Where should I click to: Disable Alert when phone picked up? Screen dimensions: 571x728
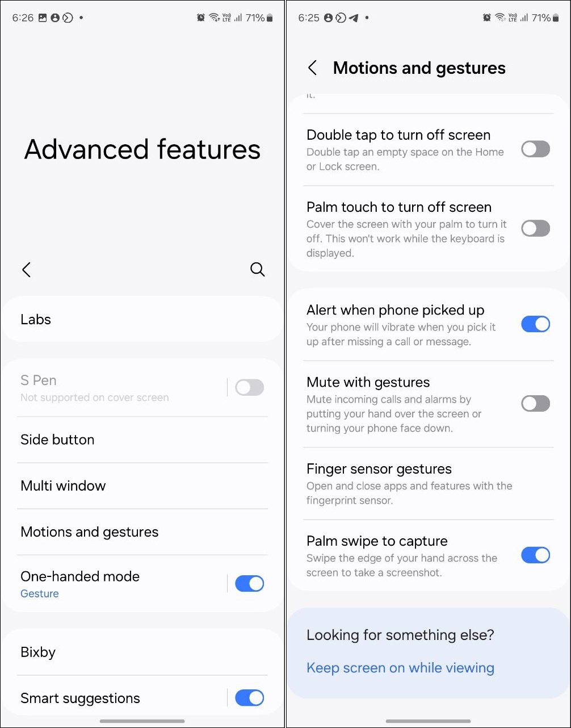[x=535, y=324]
